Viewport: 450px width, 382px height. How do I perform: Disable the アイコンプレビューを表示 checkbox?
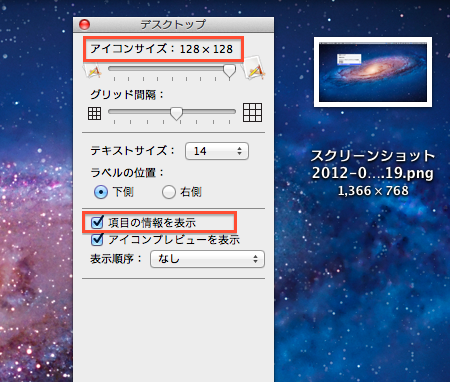coord(97,239)
